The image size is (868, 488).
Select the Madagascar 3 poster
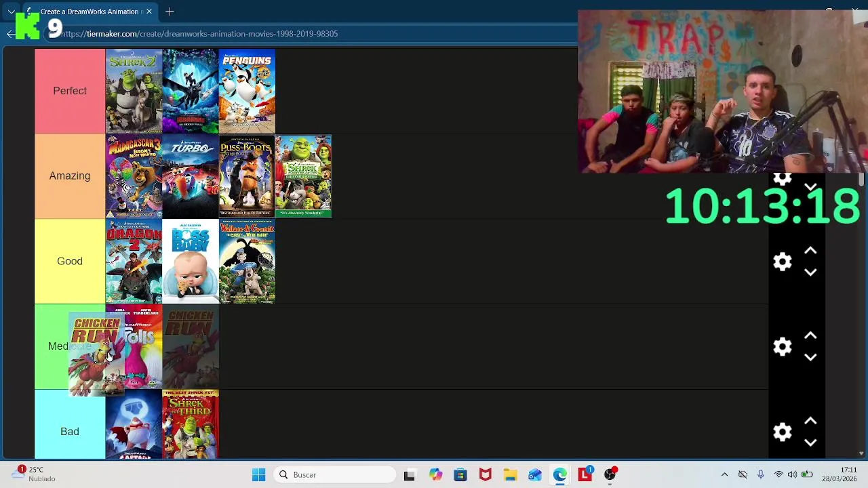click(x=134, y=176)
